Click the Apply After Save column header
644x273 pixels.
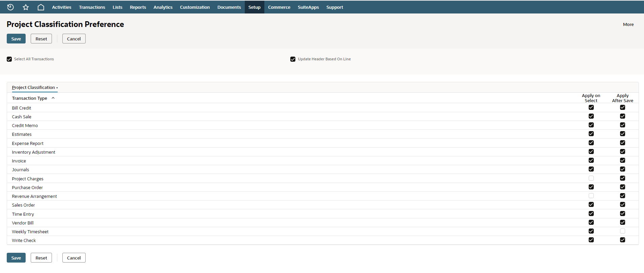(x=622, y=98)
